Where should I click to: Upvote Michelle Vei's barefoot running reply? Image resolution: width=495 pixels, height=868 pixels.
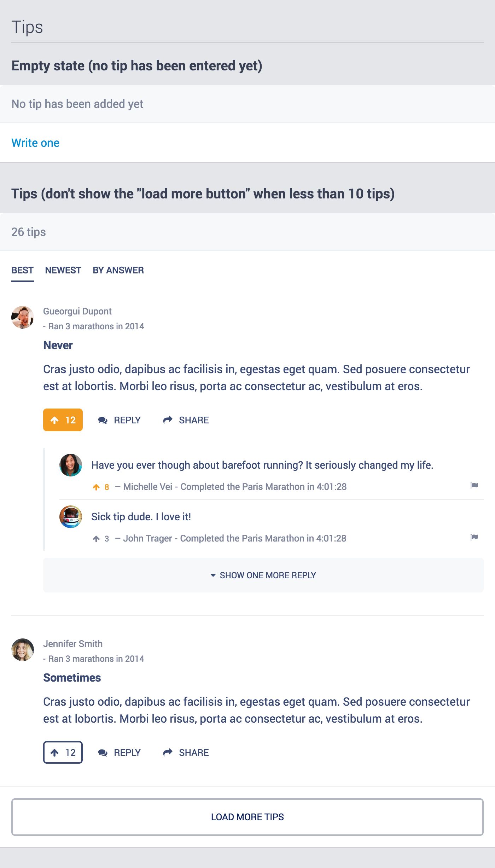coord(96,487)
